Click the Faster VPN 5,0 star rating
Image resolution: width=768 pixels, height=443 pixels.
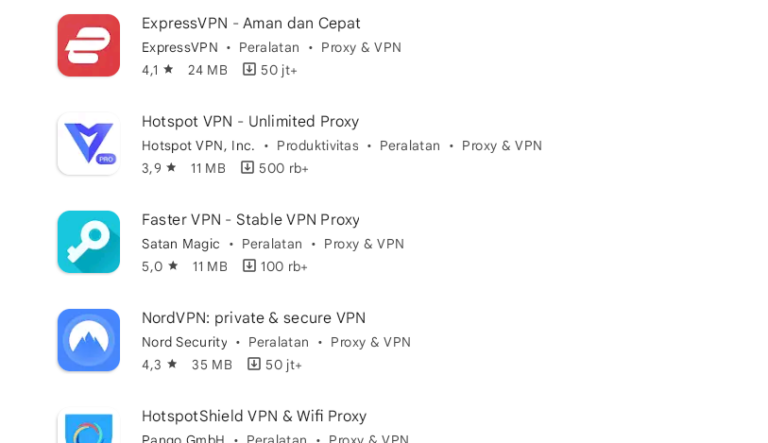pos(160,266)
